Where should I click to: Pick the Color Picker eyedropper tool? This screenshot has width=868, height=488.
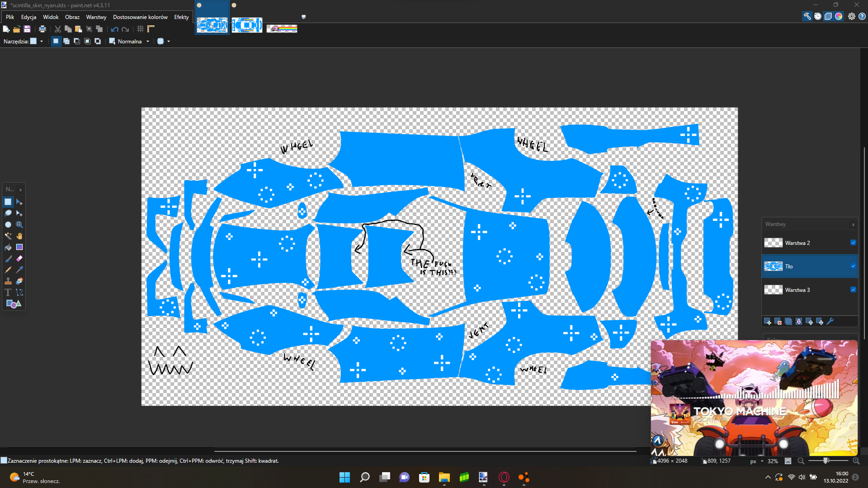tap(19, 270)
